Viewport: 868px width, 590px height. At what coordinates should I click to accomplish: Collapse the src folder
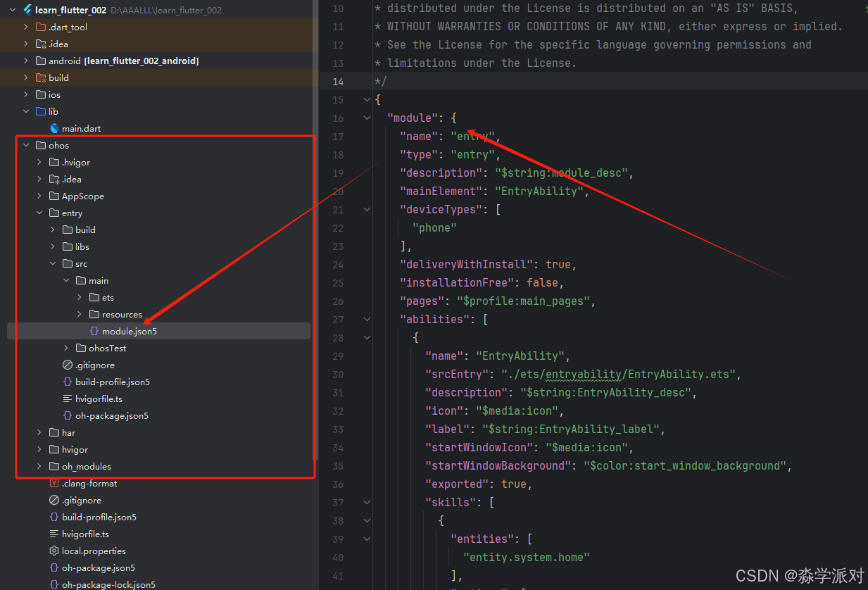pos(53,263)
